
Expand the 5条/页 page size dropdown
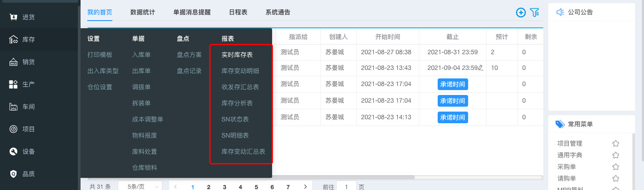[x=140, y=186]
